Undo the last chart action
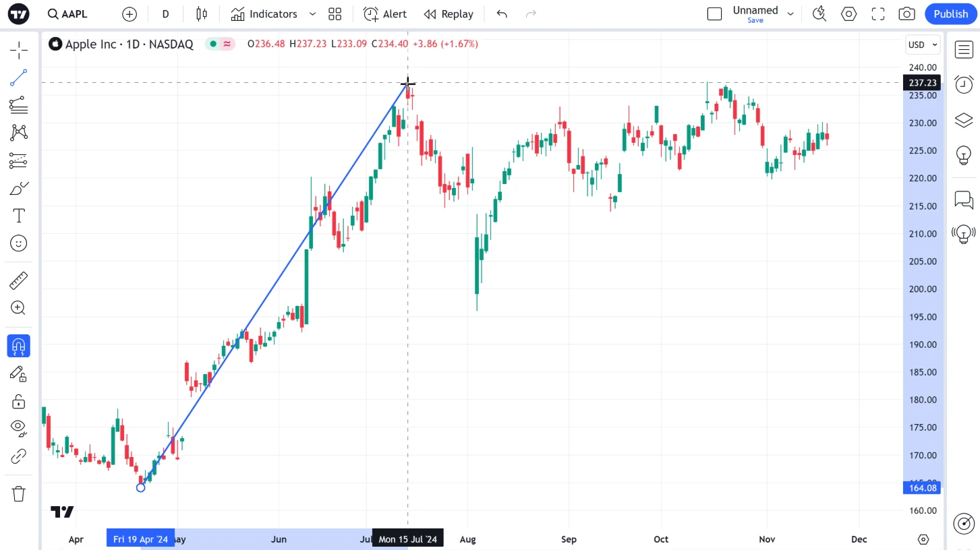The image size is (980, 550). [502, 14]
